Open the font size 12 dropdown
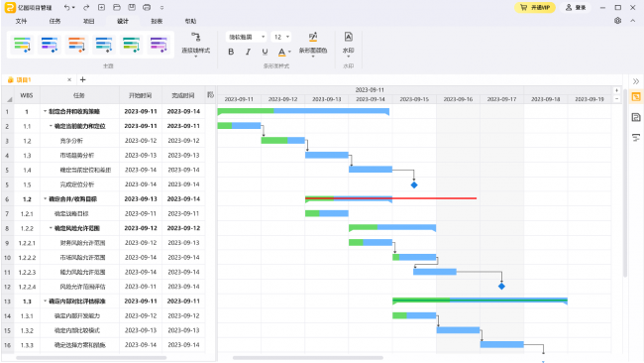 [281, 37]
